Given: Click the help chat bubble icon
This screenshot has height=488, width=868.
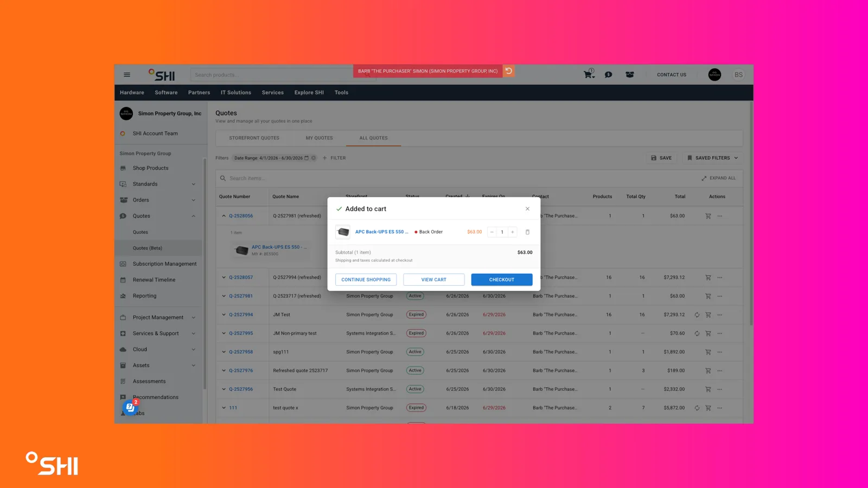Looking at the screenshot, I should click(130, 407).
